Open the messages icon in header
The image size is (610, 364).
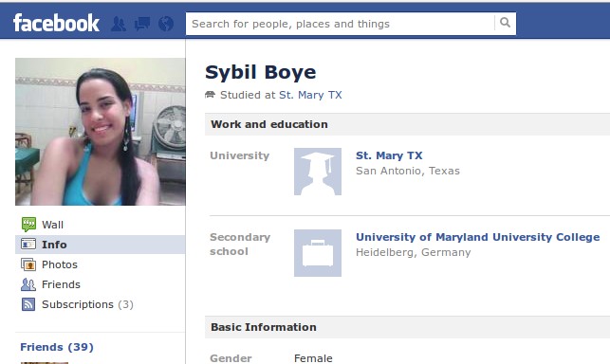click(x=142, y=24)
